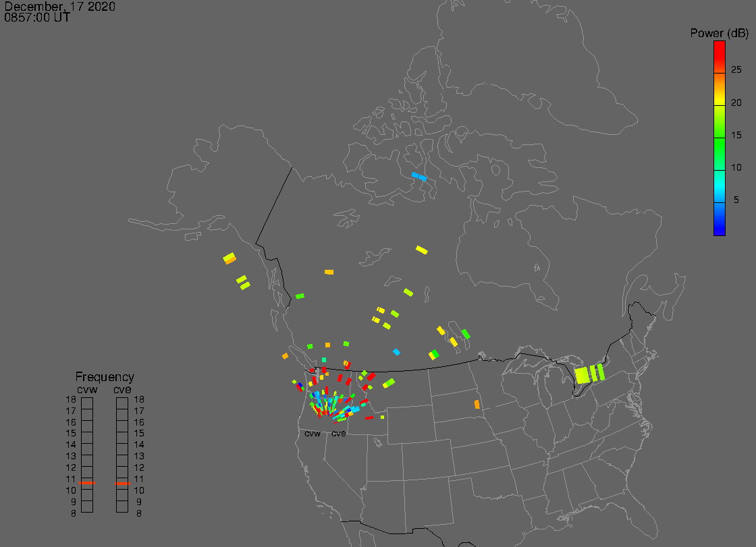Image resolution: width=756 pixels, height=547 pixels.
Task: Click the large yellow-green echo block near Lake Huron
Action: click(583, 375)
